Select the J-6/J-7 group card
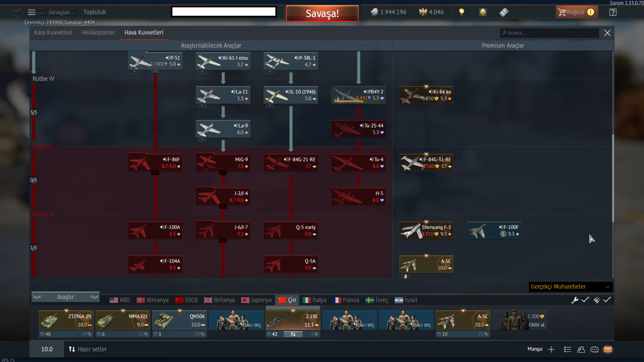 coord(223,230)
